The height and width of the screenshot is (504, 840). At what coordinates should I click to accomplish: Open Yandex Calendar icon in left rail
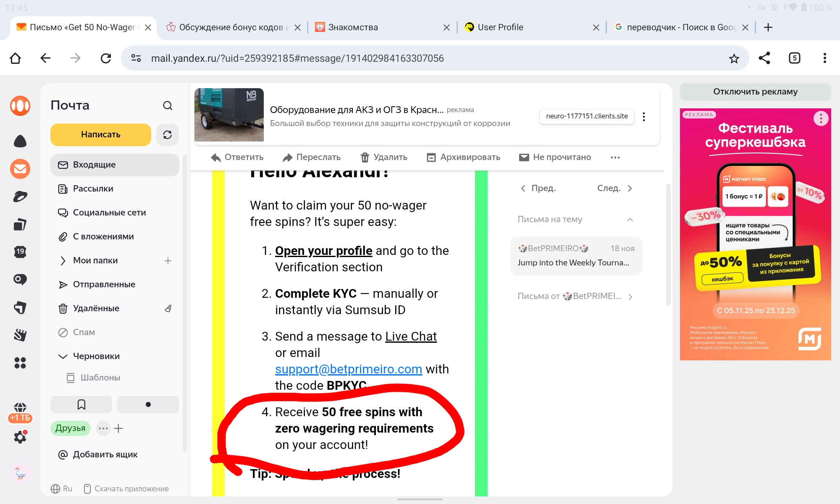coord(20,252)
